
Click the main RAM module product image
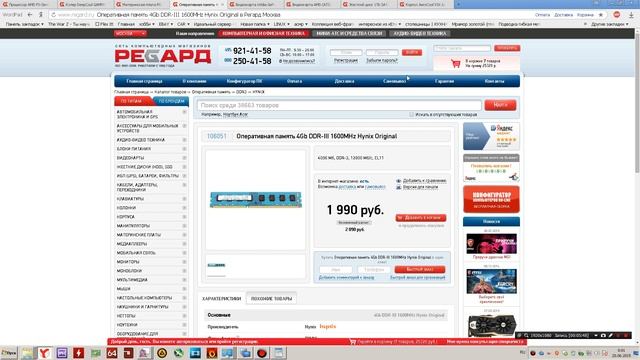256,200
